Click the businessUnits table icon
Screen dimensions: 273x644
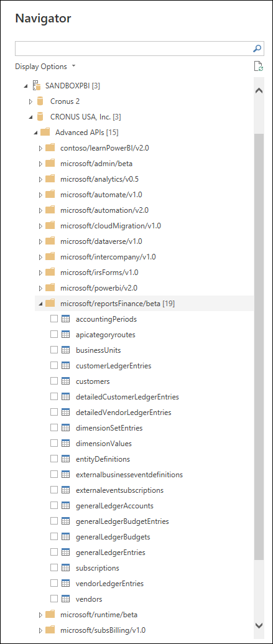[66, 350]
